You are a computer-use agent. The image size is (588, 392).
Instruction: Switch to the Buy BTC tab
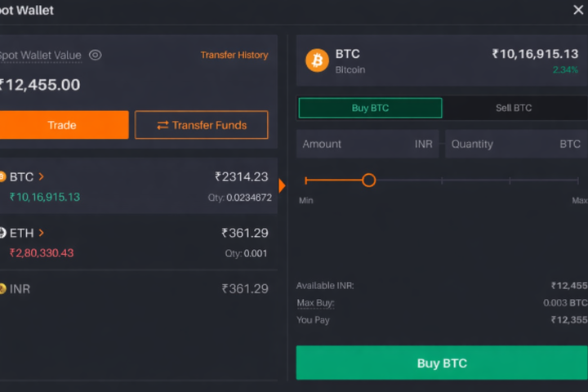coord(370,108)
